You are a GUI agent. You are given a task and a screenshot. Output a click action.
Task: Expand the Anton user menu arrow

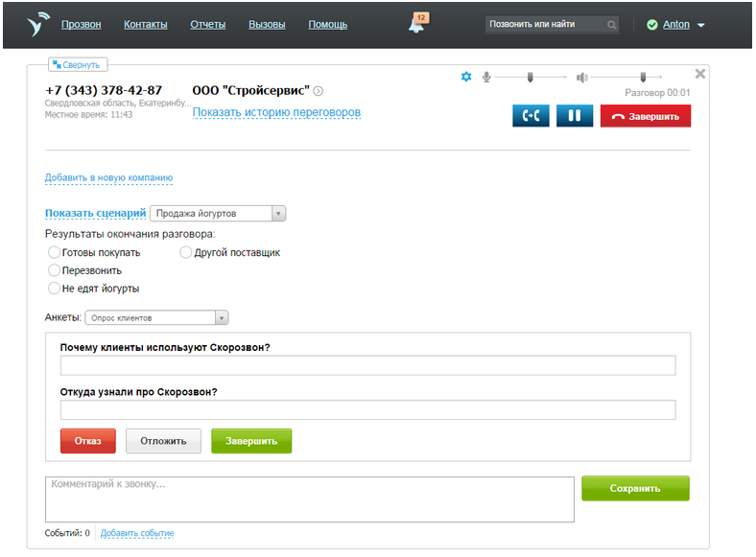[x=701, y=25]
